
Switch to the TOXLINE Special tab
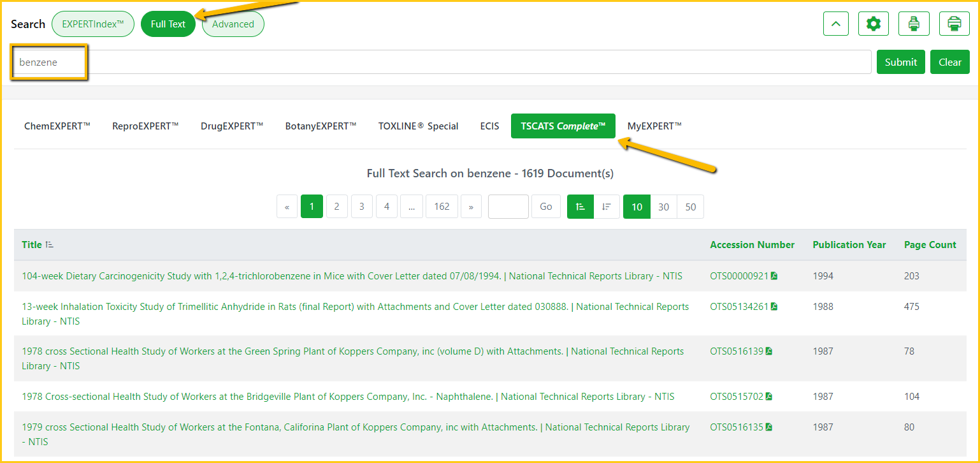(x=418, y=126)
